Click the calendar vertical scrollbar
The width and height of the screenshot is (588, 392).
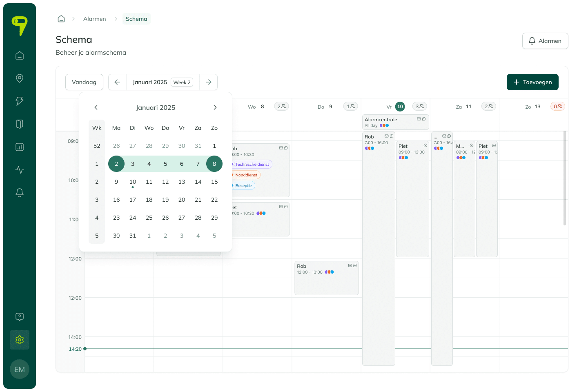click(x=565, y=178)
